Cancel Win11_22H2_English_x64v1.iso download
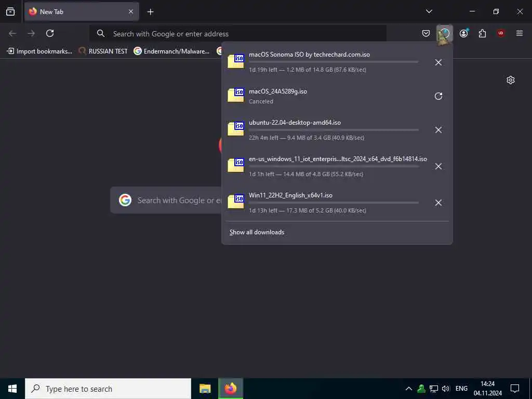 (438, 203)
